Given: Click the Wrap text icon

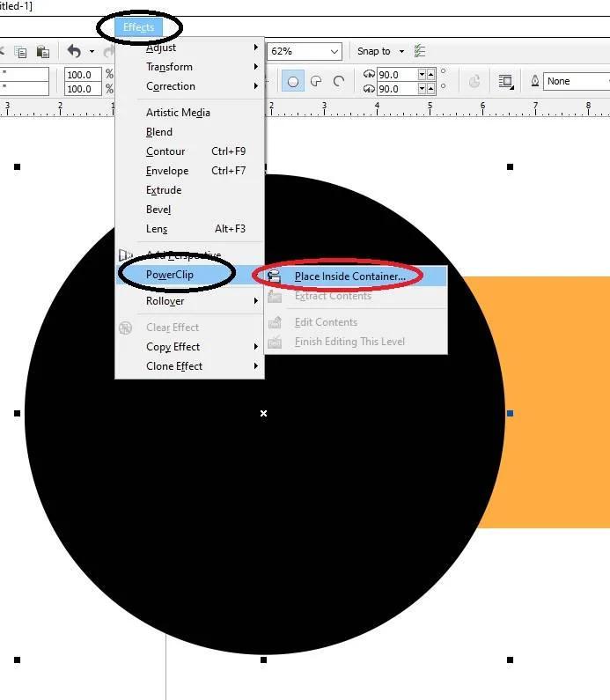Looking at the screenshot, I should pos(506,81).
